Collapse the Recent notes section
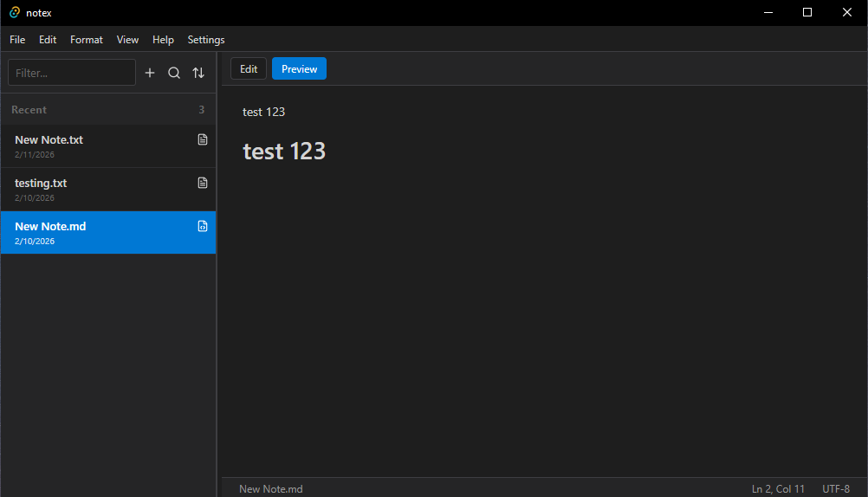 [x=29, y=110]
